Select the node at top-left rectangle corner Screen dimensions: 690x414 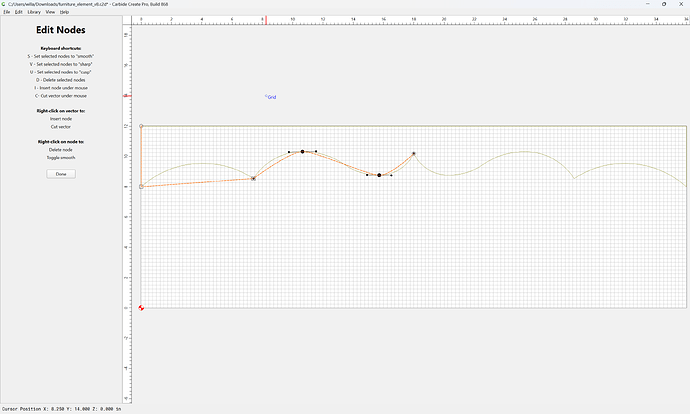click(x=141, y=126)
